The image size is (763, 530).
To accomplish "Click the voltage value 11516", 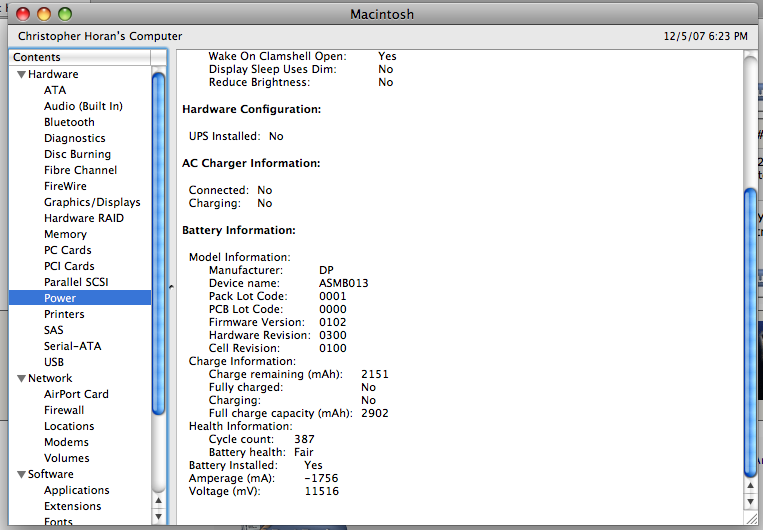I will 322,491.
